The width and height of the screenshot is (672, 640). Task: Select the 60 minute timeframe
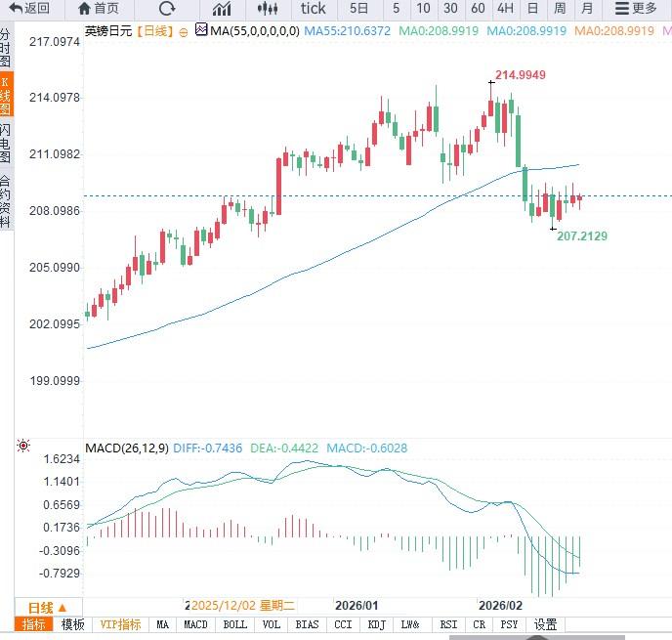point(478,9)
